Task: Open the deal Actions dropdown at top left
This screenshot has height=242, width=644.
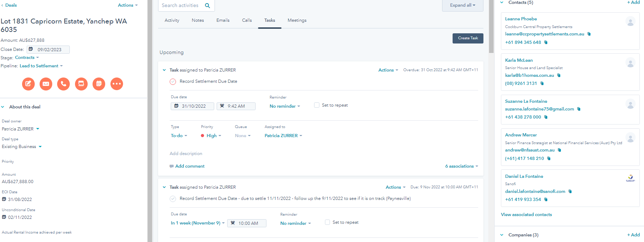Action: coord(128,5)
